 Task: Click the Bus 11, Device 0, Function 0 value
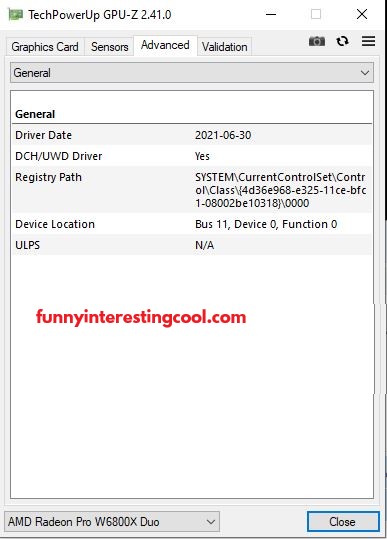[266, 224]
